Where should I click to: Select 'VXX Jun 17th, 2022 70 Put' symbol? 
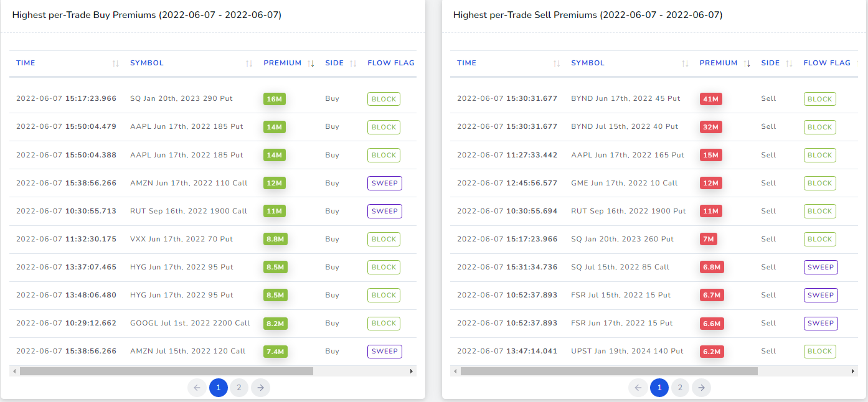(181, 239)
